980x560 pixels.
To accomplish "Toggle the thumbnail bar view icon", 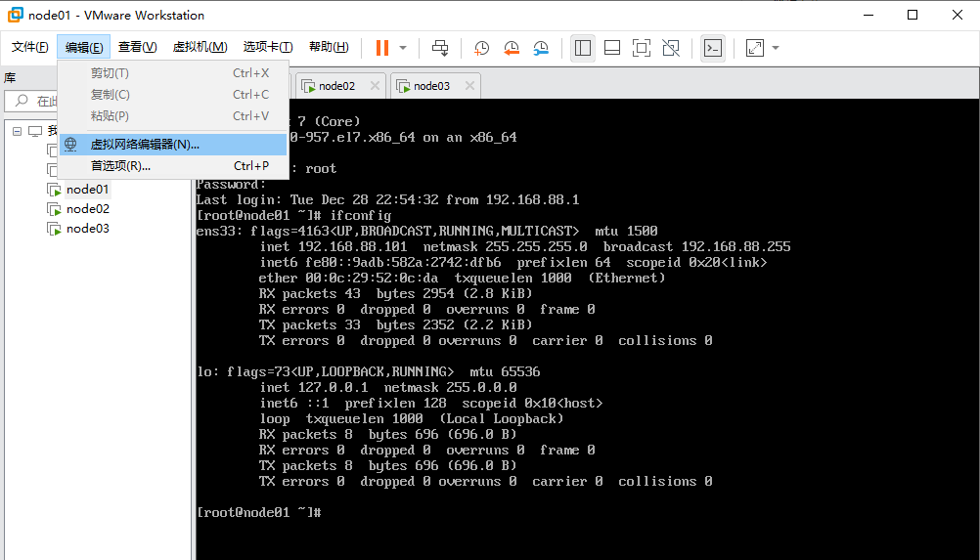I will click(612, 48).
